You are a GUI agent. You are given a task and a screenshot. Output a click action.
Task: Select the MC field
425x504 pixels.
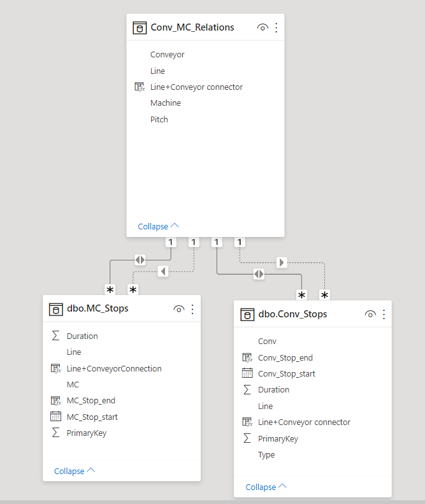pyautogui.click(x=73, y=385)
